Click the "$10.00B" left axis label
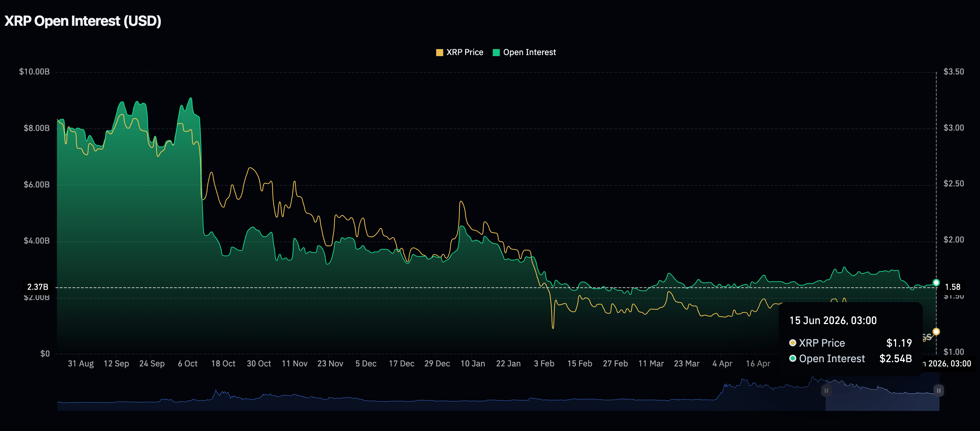980x431 pixels. click(x=34, y=72)
